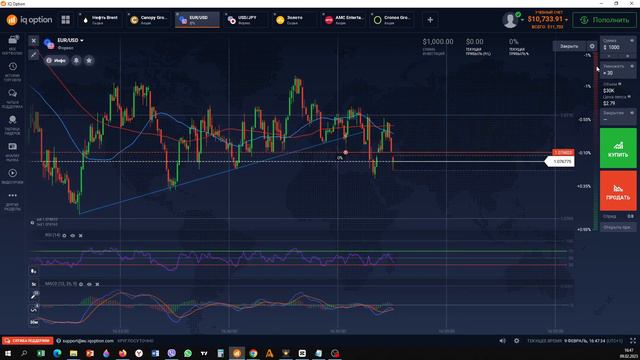Open WhatsApp from the Windows taskbar

click(188, 353)
